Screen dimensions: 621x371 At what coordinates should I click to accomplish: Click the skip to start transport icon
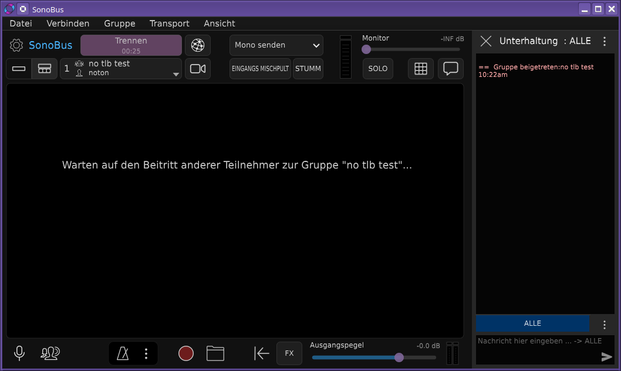[261, 353]
